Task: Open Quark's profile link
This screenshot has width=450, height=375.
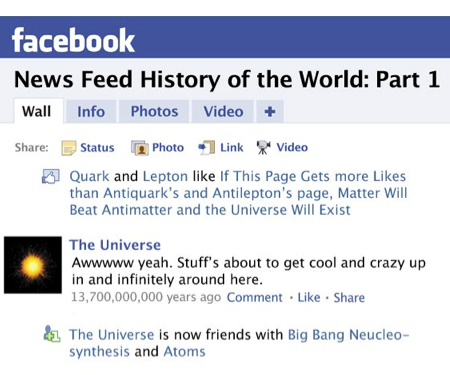Action: (x=89, y=176)
